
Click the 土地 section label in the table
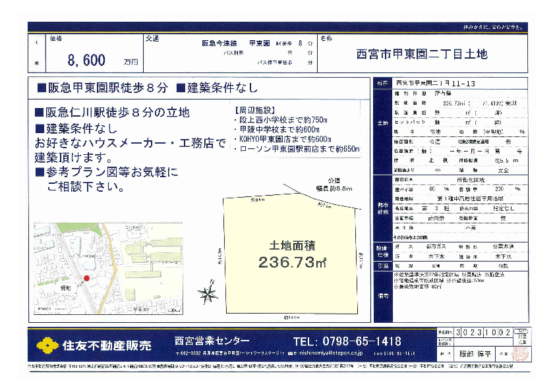tap(382, 123)
